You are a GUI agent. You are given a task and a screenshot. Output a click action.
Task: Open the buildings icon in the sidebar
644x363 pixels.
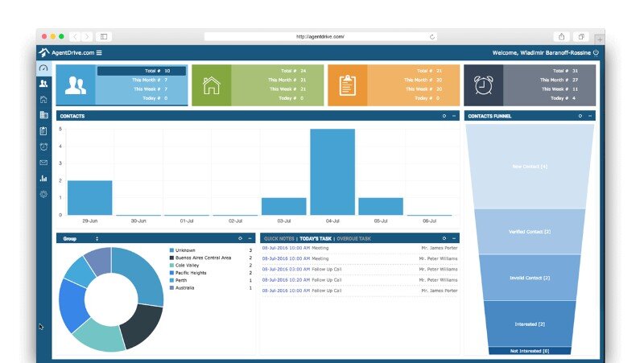click(x=43, y=115)
